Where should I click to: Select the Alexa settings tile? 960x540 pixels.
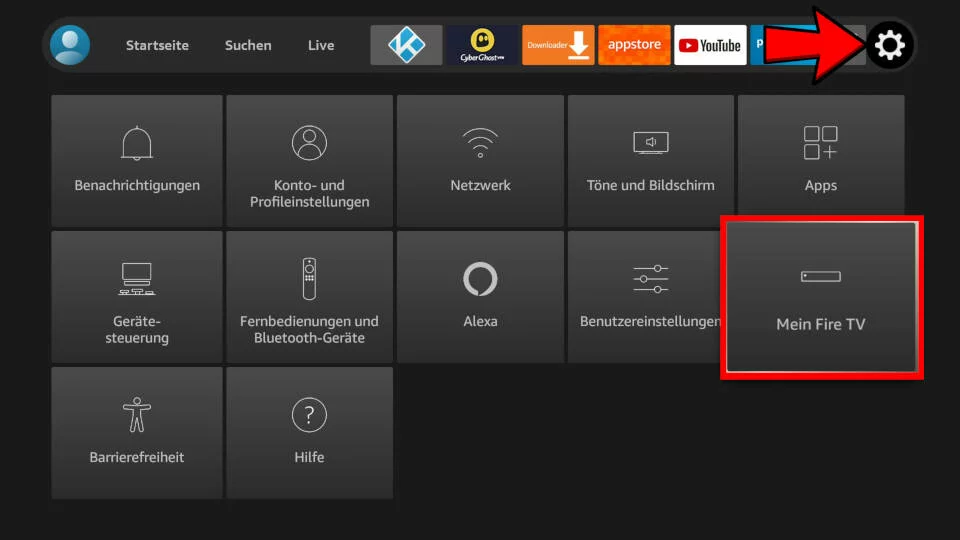point(480,296)
